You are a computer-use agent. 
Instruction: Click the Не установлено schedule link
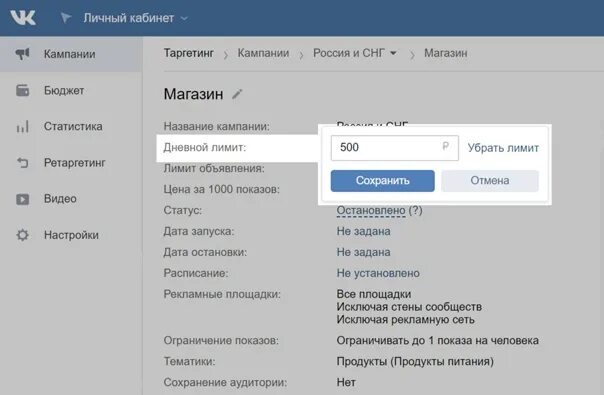(x=378, y=273)
